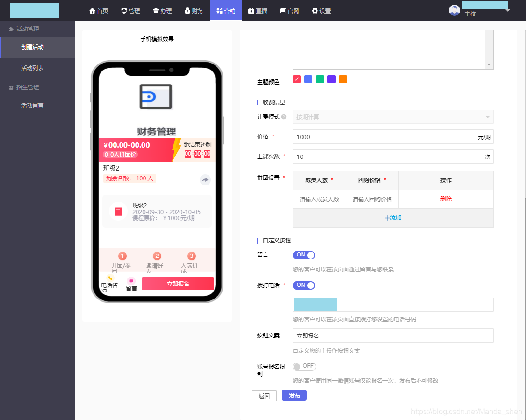
Task: Open the 计费模式 billing mode dropdown
Action: point(393,117)
